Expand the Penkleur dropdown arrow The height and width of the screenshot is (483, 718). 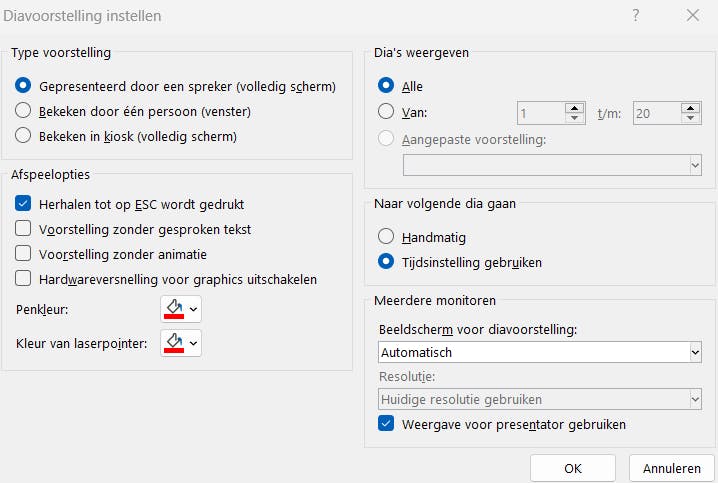point(193,309)
